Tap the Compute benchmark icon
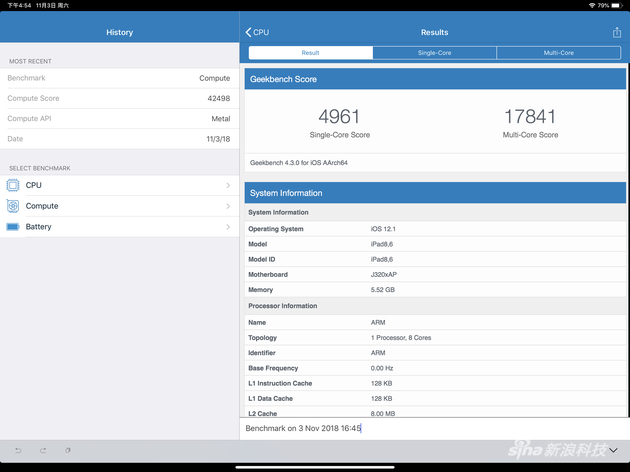The image size is (630, 472). click(13, 206)
